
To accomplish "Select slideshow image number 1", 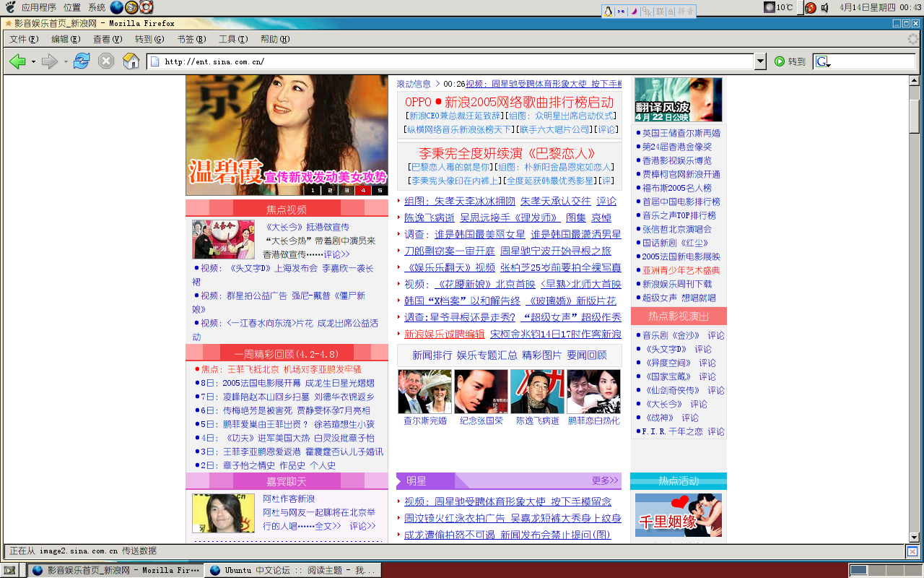I will pyautogui.click(x=313, y=191).
